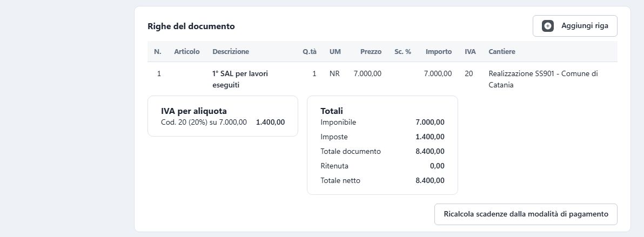Click the Righe del documento heading
This screenshot has height=237, width=644.
(x=191, y=26)
